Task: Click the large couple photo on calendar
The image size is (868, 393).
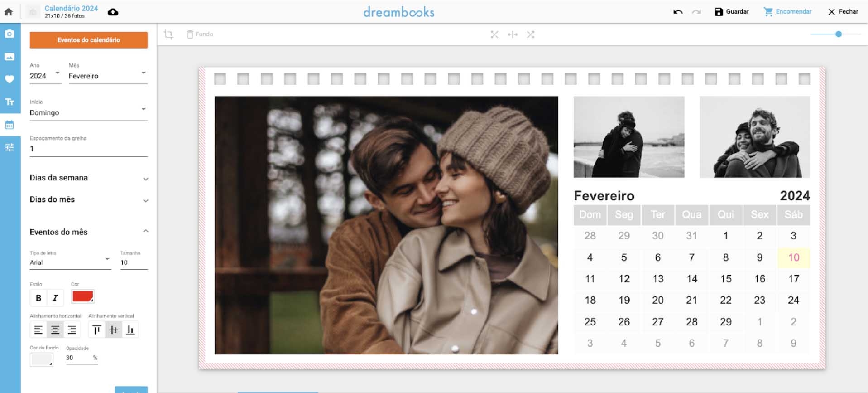Action: [x=386, y=225]
